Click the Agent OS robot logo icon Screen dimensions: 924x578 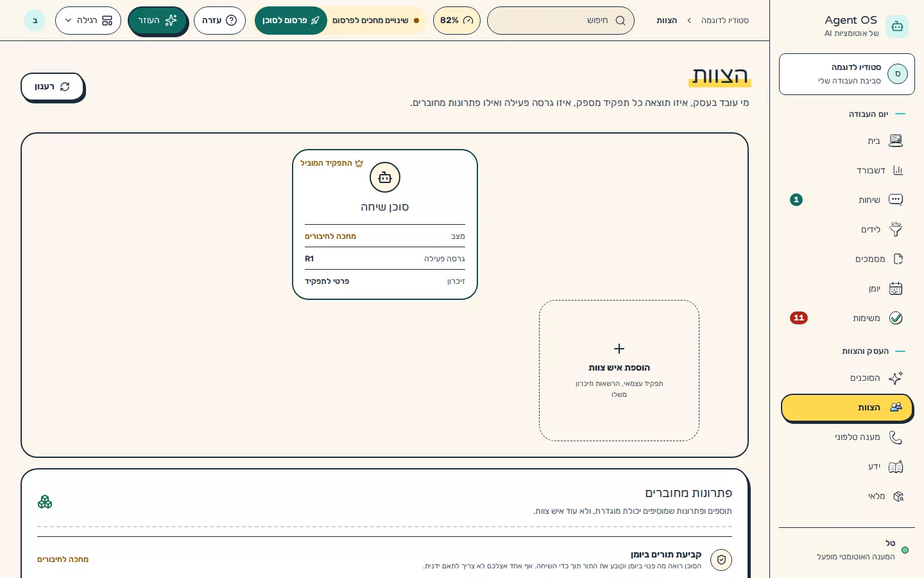click(x=897, y=26)
